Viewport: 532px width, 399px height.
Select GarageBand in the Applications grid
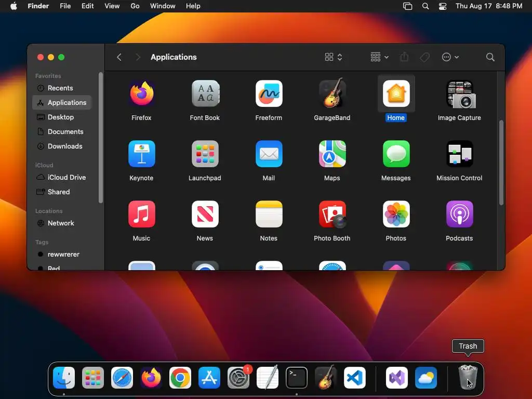coord(332,94)
